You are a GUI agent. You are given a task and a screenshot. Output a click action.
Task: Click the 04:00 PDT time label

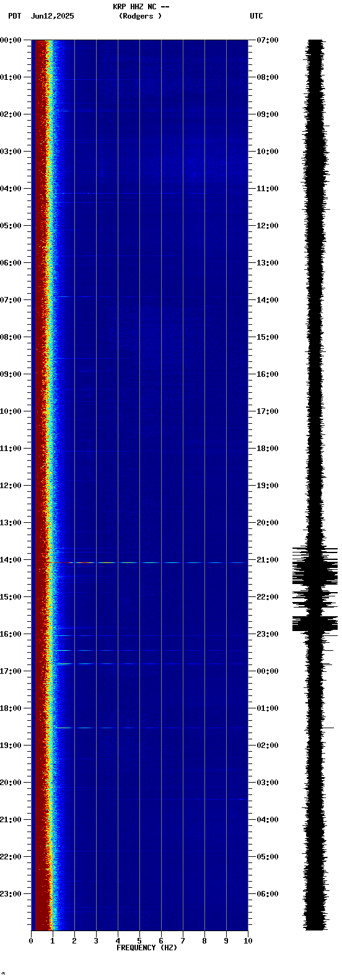[11, 189]
